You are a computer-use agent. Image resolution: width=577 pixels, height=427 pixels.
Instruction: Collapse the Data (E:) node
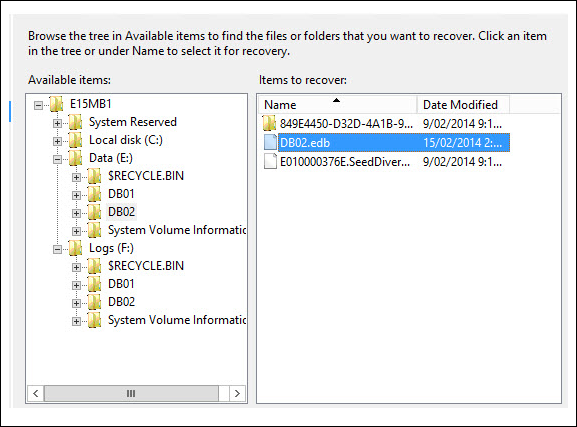tap(57, 159)
